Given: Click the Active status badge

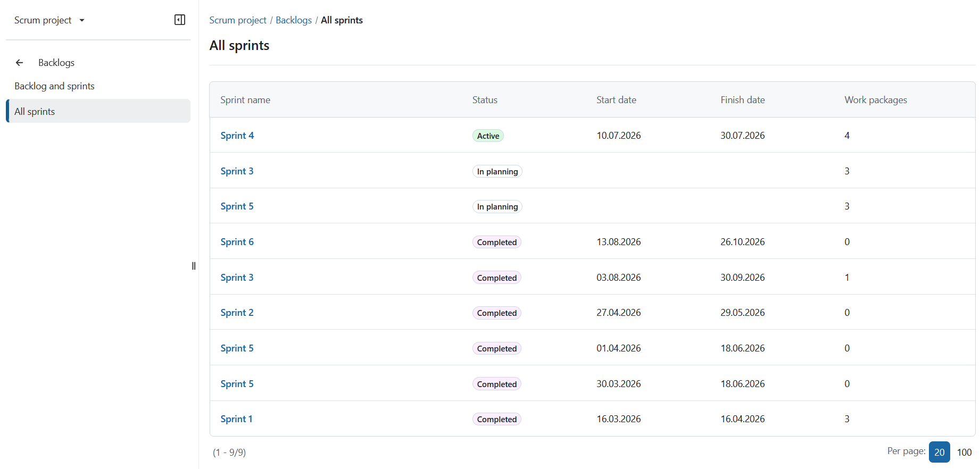Looking at the screenshot, I should click(488, 136).
